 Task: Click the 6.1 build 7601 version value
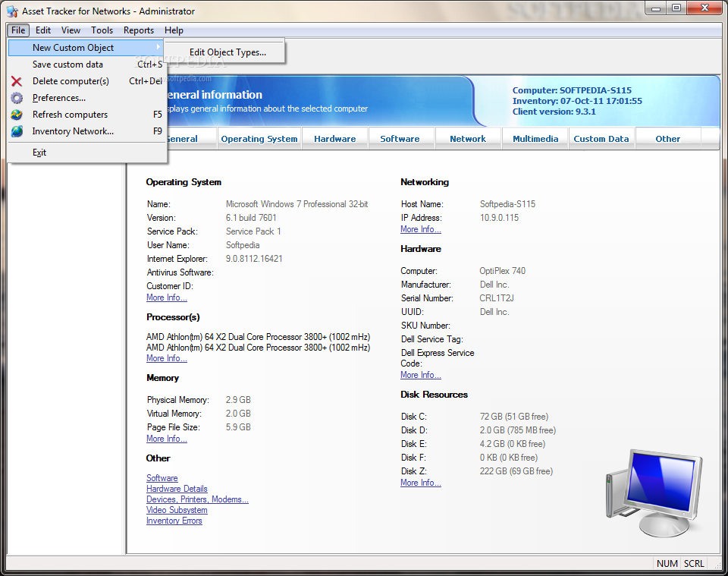(251, 218)
